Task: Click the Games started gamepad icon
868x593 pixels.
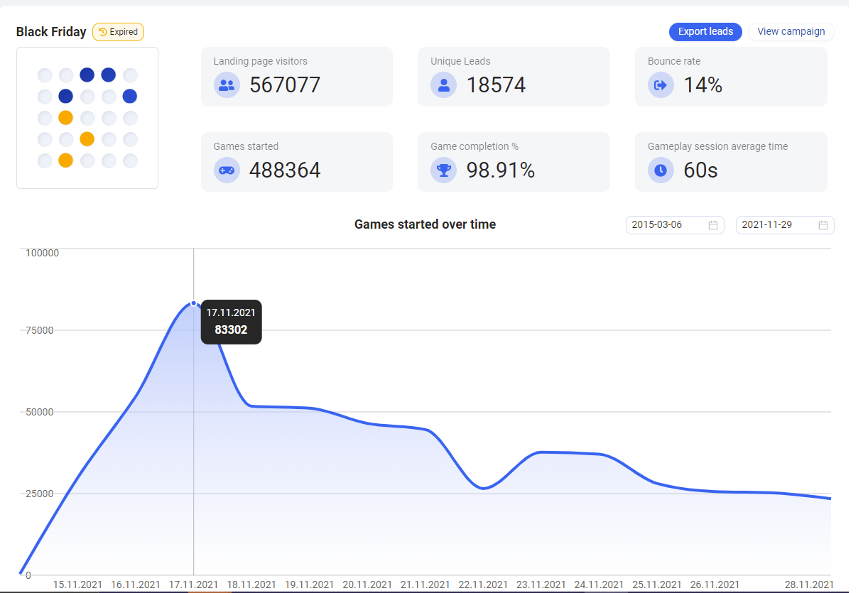Action: coord(227,170)
